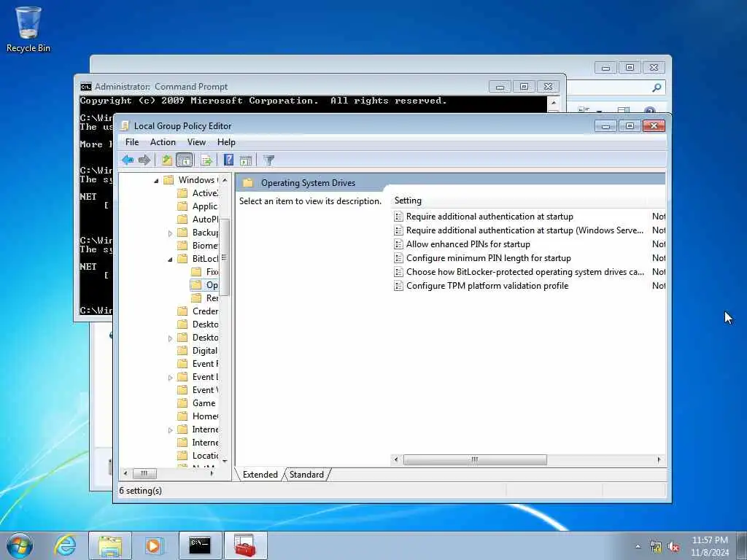Click the search magnifier in the back window
Screen dimensions: 747x560
point(657,87)
